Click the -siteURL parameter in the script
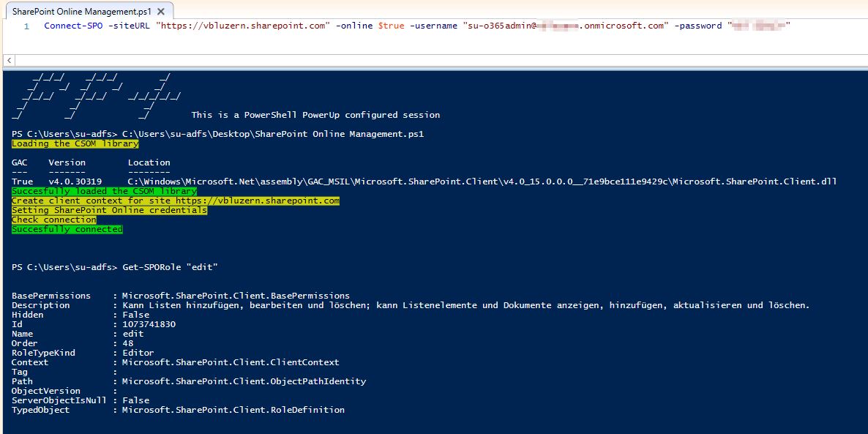 (x=129, y=26)
